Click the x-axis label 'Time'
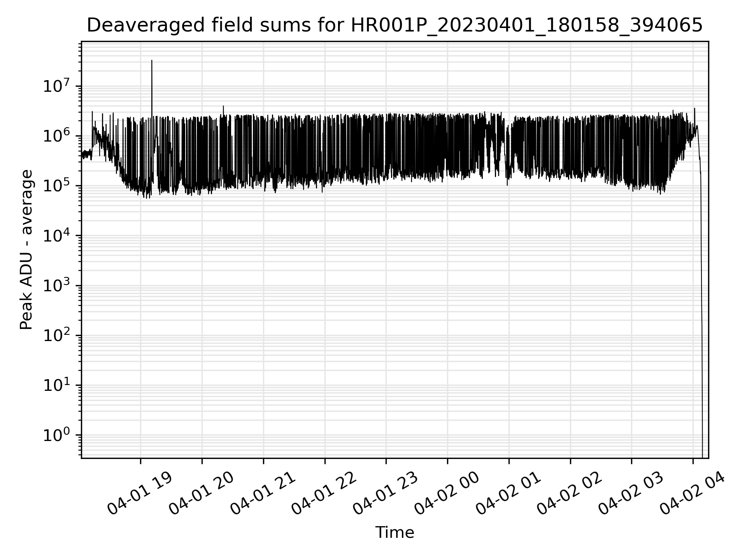The height and width of the screenshot is (560, 747). [x=395, y=532]
